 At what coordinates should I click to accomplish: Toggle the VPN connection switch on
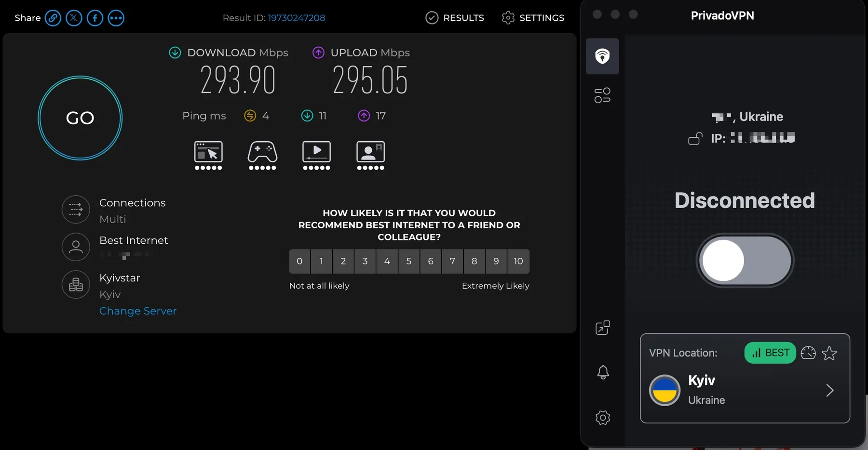point(745,261)
